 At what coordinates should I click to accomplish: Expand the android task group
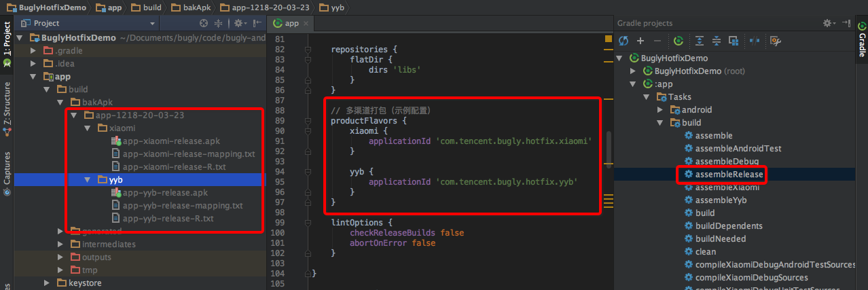661,110
